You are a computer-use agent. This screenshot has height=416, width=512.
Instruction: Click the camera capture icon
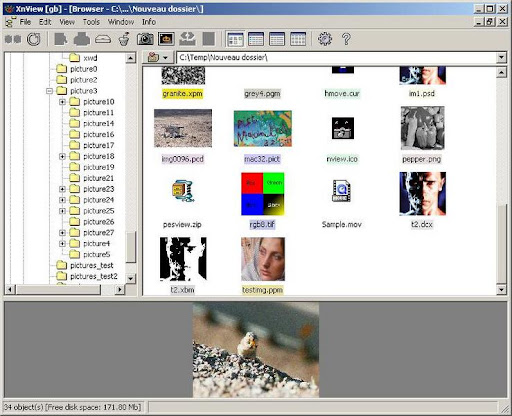point(145,39)
